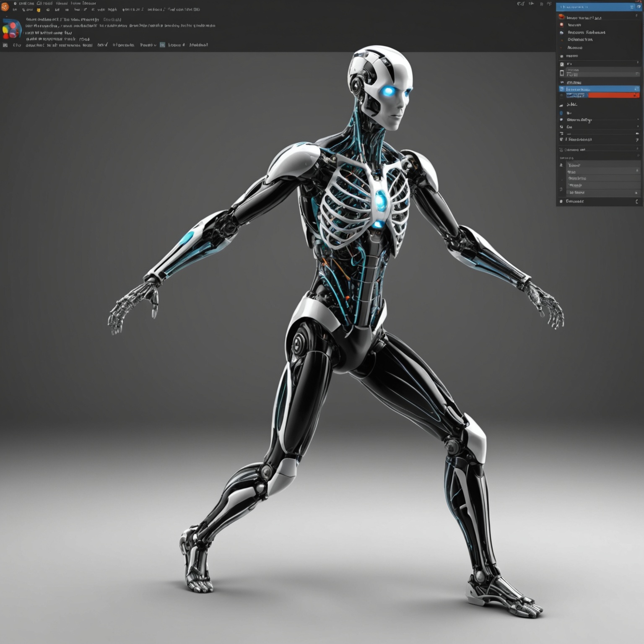This screenshot has width=644, height=644.
Task: Click the red color bar in side panel
Action: (x=612, y=95)
